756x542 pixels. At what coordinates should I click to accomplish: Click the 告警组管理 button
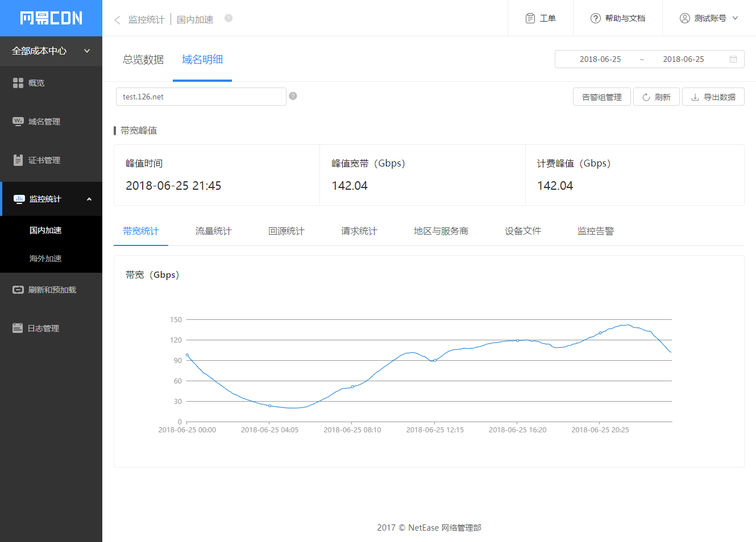click(x=602, y=97)
